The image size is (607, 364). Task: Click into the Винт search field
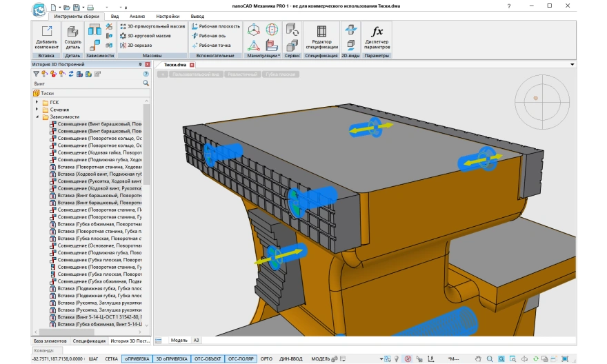click(83, 83)
